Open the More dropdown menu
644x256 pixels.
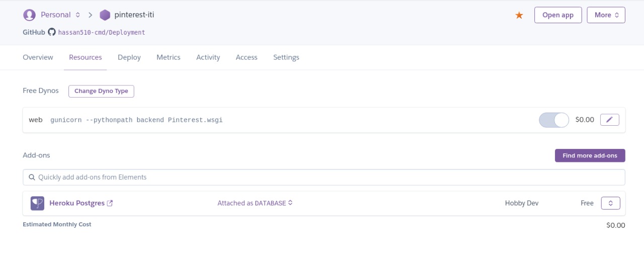[x=606, y=15]
